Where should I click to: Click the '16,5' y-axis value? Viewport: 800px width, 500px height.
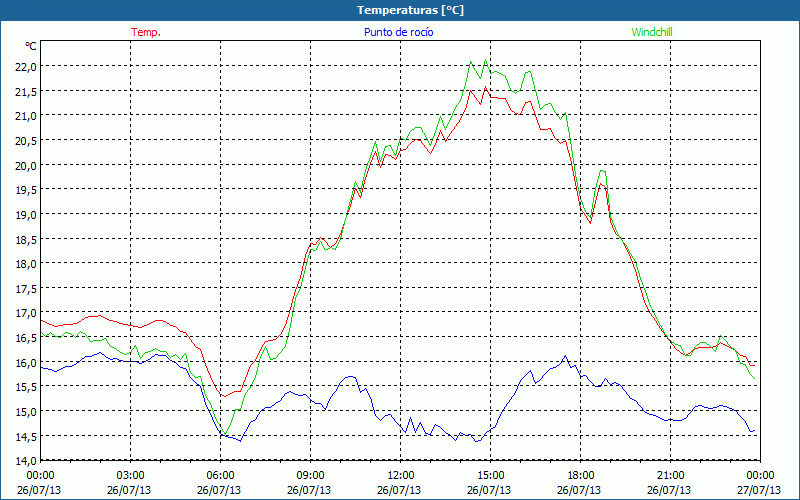26,338
